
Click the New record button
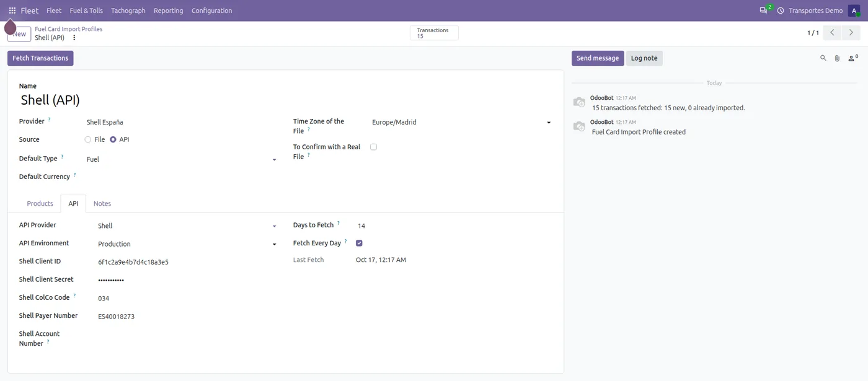(19, 34)
